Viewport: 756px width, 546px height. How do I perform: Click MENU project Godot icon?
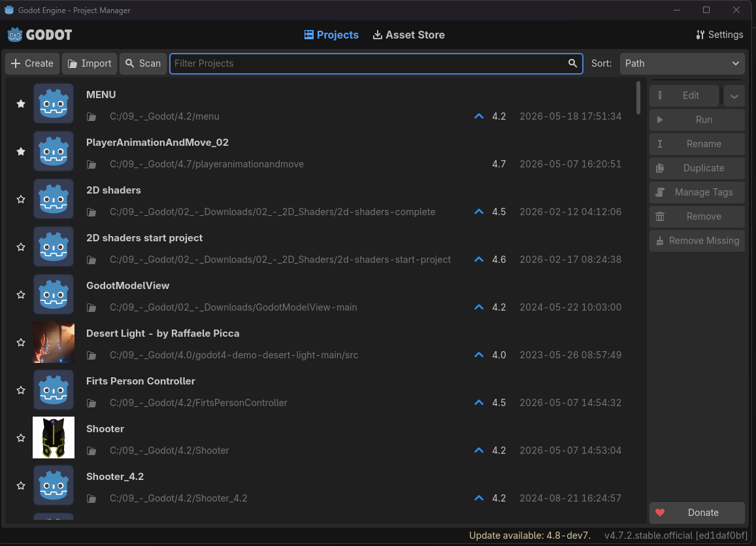click(54, 103)
